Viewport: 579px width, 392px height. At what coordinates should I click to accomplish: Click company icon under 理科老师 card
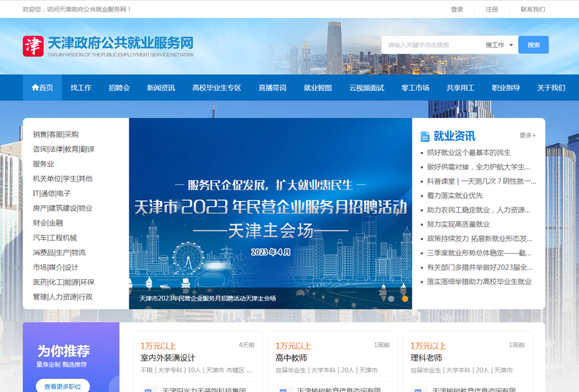click(x=418, y=389)
